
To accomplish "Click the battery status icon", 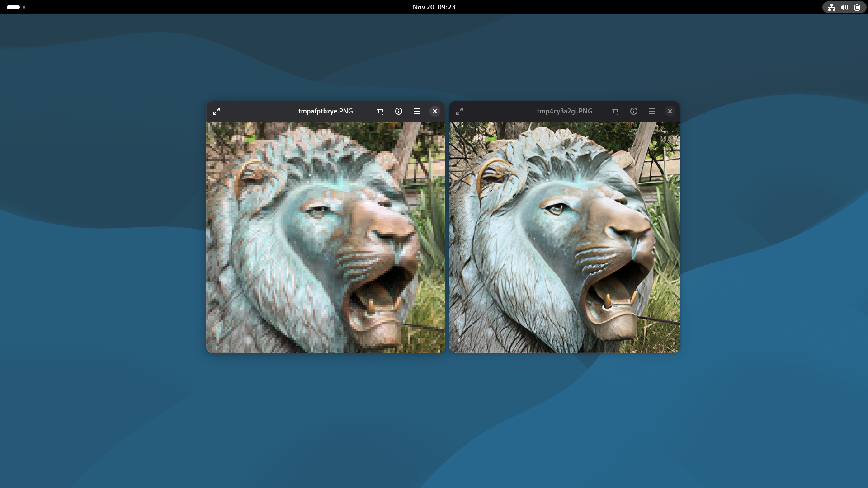I will [857, 7].
